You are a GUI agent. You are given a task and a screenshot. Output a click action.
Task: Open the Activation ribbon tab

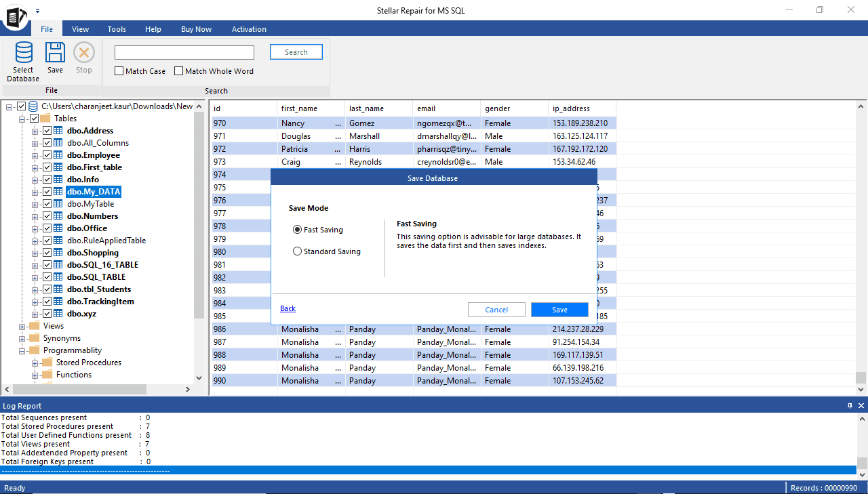click(249, 29)
